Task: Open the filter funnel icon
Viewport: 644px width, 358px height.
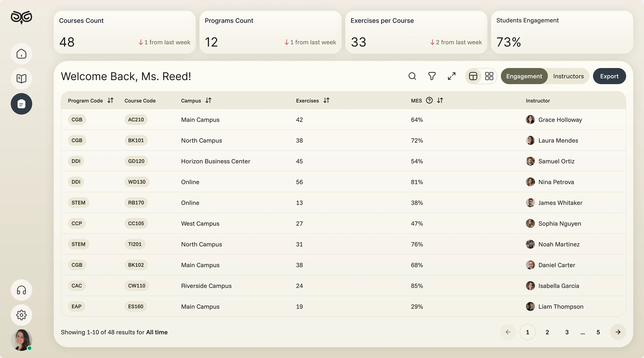Action: [x=432, y=76]
